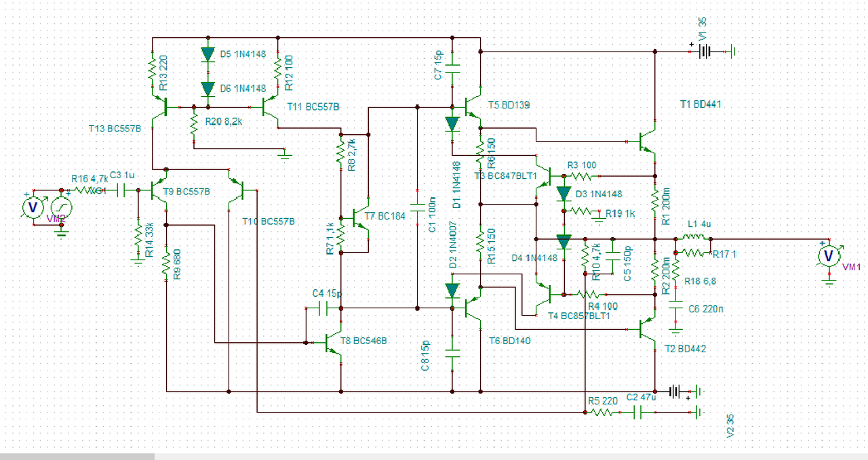Image resolution: width=868 pixels, height=460 pixels.
Task: Select the L1 4u inductor symbol
Action: point(694,238)
